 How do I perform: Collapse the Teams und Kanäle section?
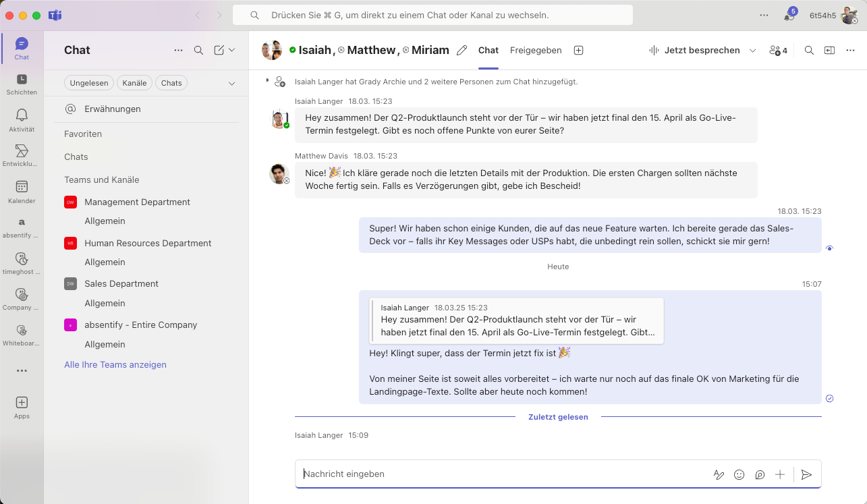click(x=102, y=179)
